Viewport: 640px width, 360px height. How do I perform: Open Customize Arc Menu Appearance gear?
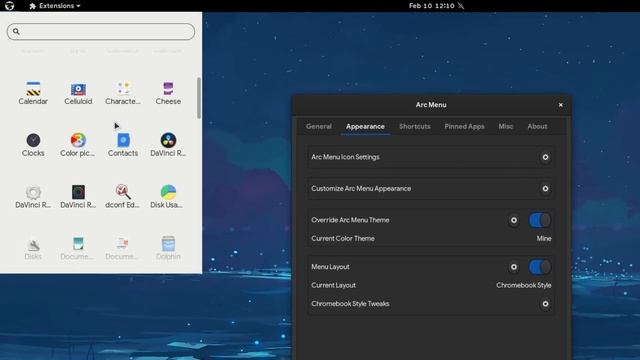[545, 189]
